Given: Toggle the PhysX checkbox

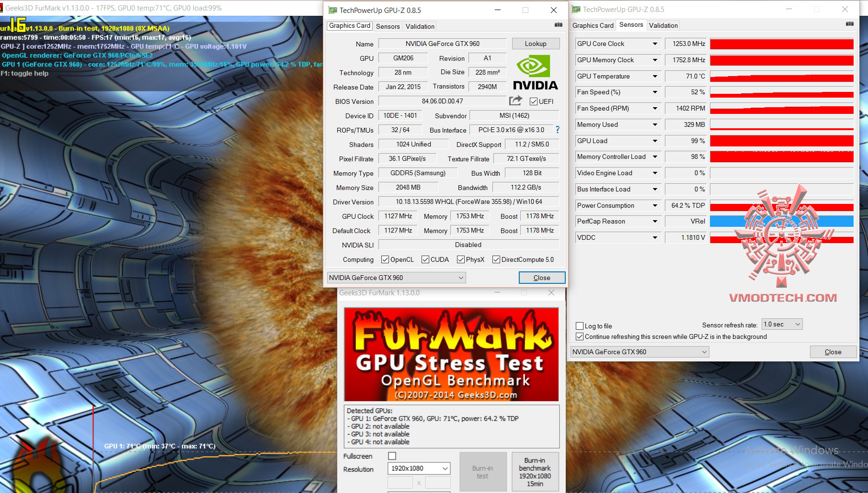Looking at the screenshot, I should coord(461,259).
